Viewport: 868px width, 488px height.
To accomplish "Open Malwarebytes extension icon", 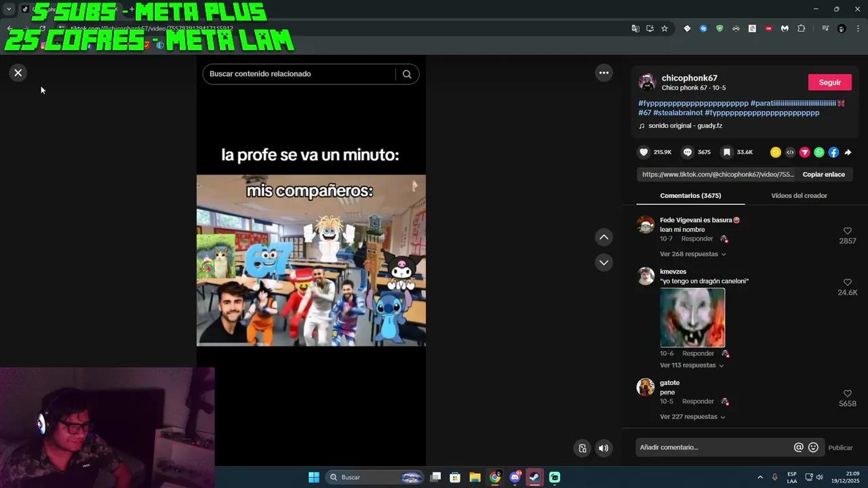I will [785, 28].
